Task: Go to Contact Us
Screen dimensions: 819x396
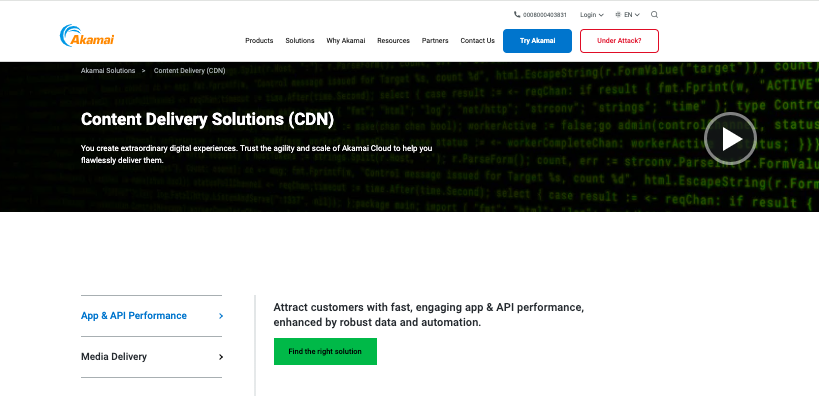Action: pyautogui.click(x=477, y=41)
